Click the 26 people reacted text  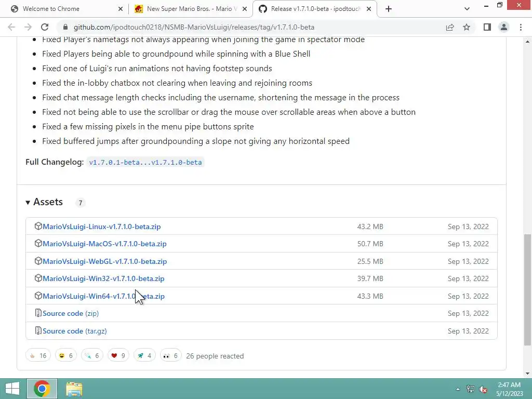coord(215,356)
